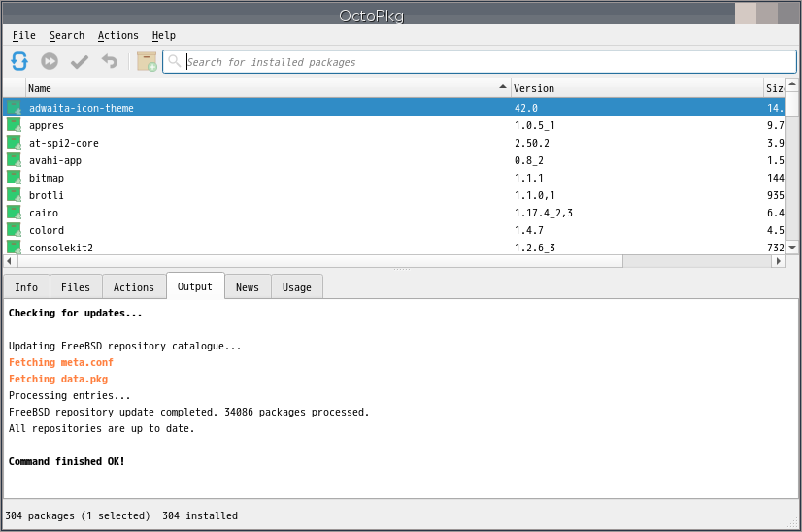The height and width of the screenshot is (532, 802).
Task: Click the horizontal scroll right arrow
Action: [x=778, y=261]
